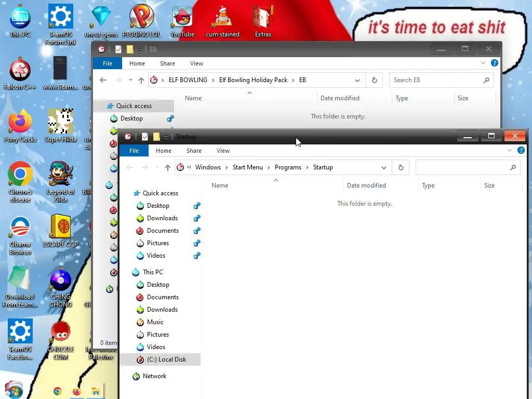Launch Chrome from the taskbar
This screenshot has width=532, height=399.
(58, 391)
